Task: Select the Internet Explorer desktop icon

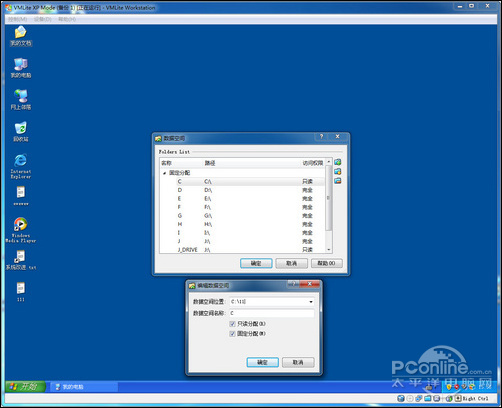Action: [21, 166]
